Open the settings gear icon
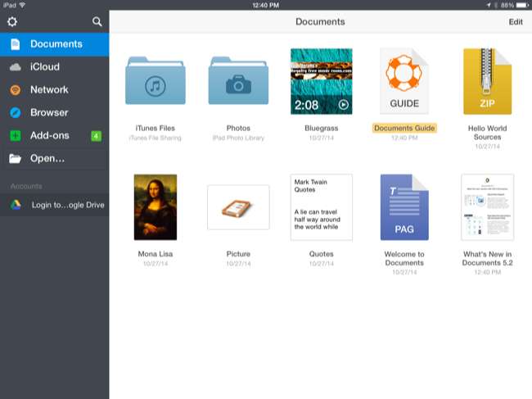The width and height of the screenshot is (532, 399). (x=12, y=21)
